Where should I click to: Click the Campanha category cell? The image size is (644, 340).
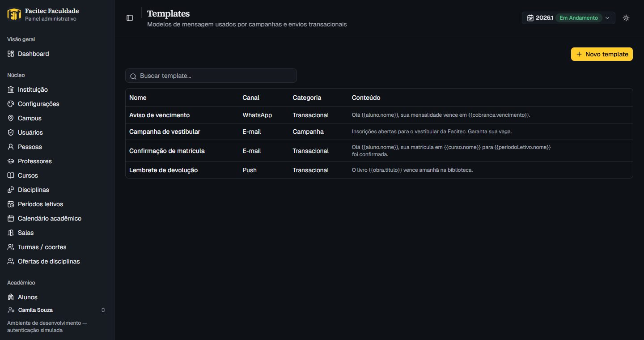point(308,132)
